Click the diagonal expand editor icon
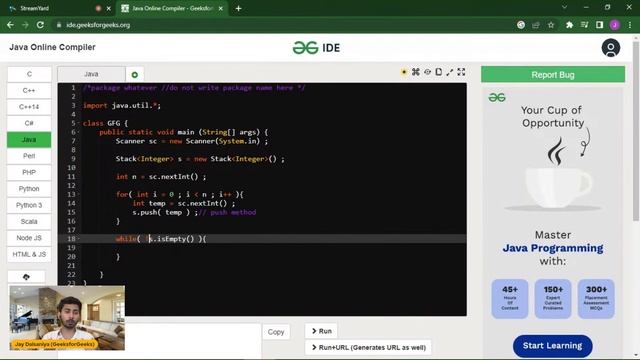 pos(450,72)
